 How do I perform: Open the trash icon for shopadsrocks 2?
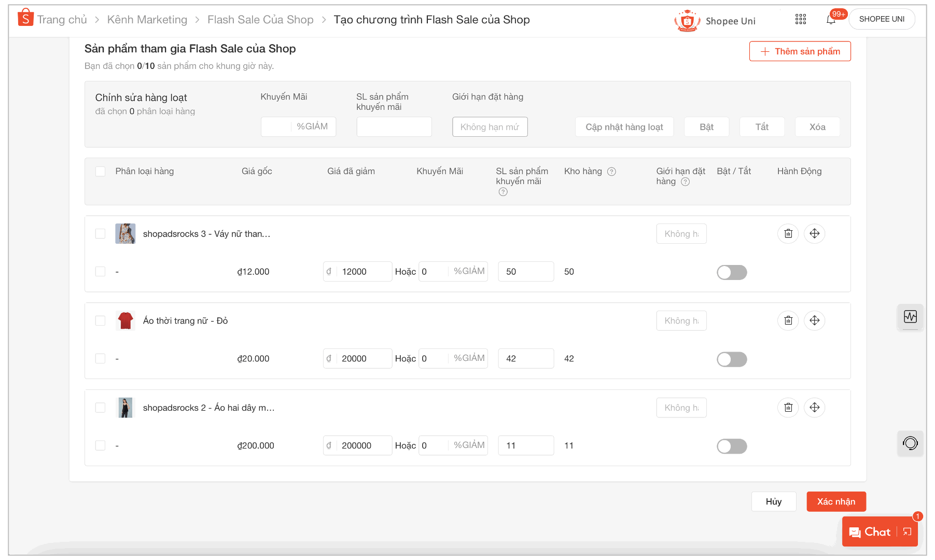tap(788, 408)
